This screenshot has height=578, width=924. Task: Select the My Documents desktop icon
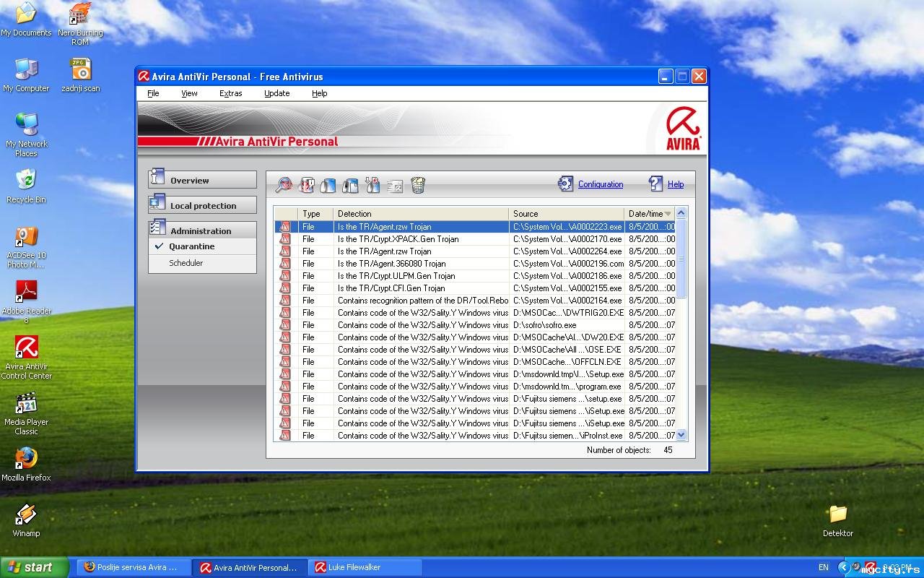click(x=26, y=20)
